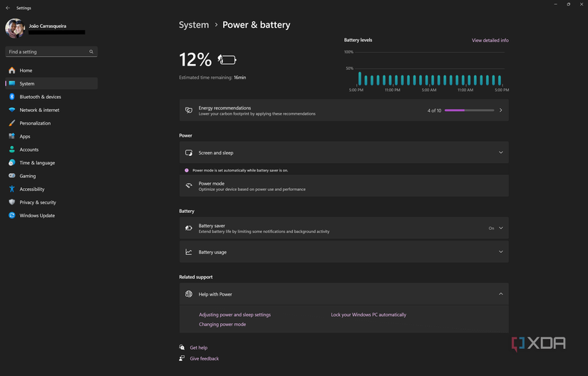588x376 pixels.
Task: Click the Estimated time remaining 16min text
Action: pyautogui.click(x=212, y=78)
